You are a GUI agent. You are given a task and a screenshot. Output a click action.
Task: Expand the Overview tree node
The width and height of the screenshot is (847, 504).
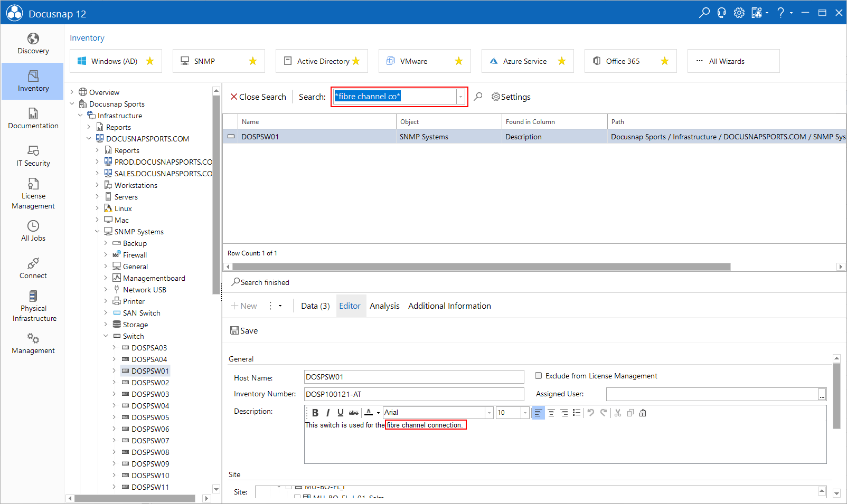(x=72, y=92)
